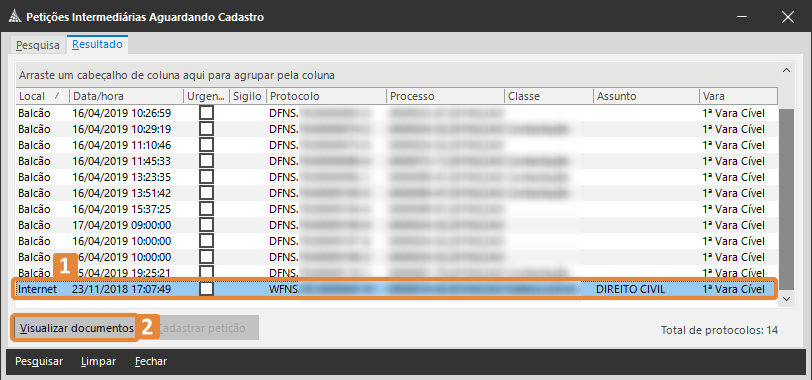Sort by the Vara column header

pyautogui.click(x=738, y=96)
